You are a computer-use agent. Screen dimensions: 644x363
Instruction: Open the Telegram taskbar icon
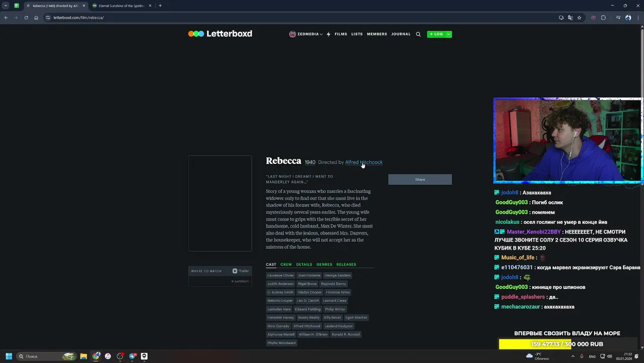132,356
